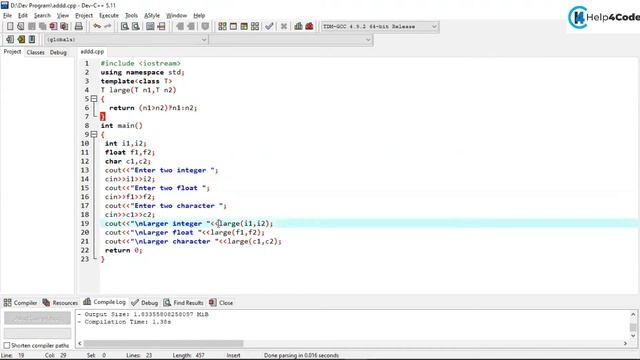This screenshot has height=360, width=640.
Task: Click the Save toolbar icon
Action: pyautogui.click(x=31, y=27)
